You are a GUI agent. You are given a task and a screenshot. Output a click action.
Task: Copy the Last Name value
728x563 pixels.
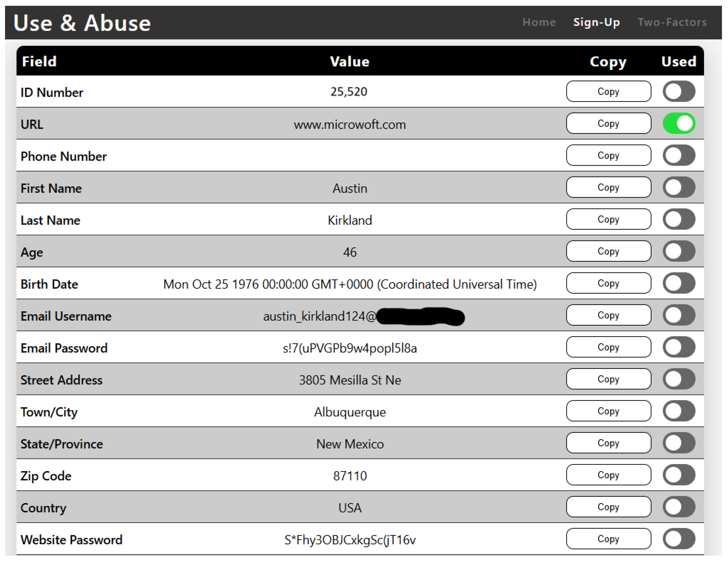(608, 219)
